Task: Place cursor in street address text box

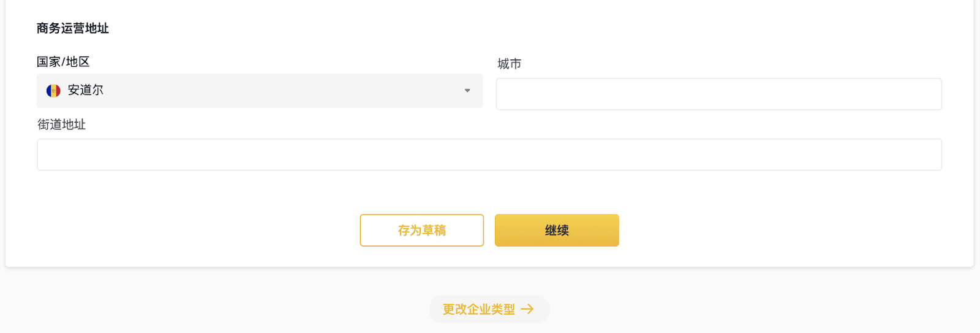Action: click(x=489, y=155)
